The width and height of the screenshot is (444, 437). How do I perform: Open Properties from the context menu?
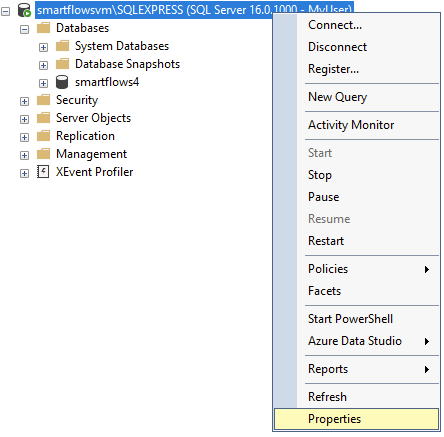click(x=356, y=419)
